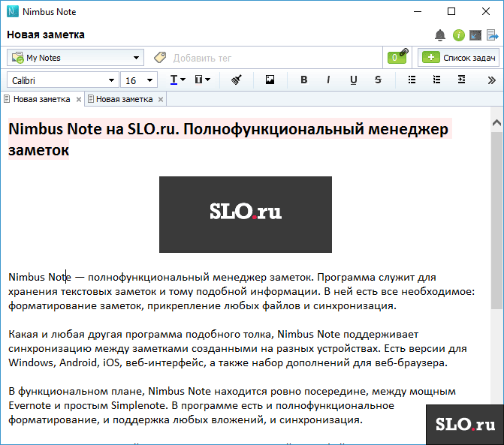Maximize the Nimbus Note window
The width and height of the screenshot is (504, 445).
(451, 11)
